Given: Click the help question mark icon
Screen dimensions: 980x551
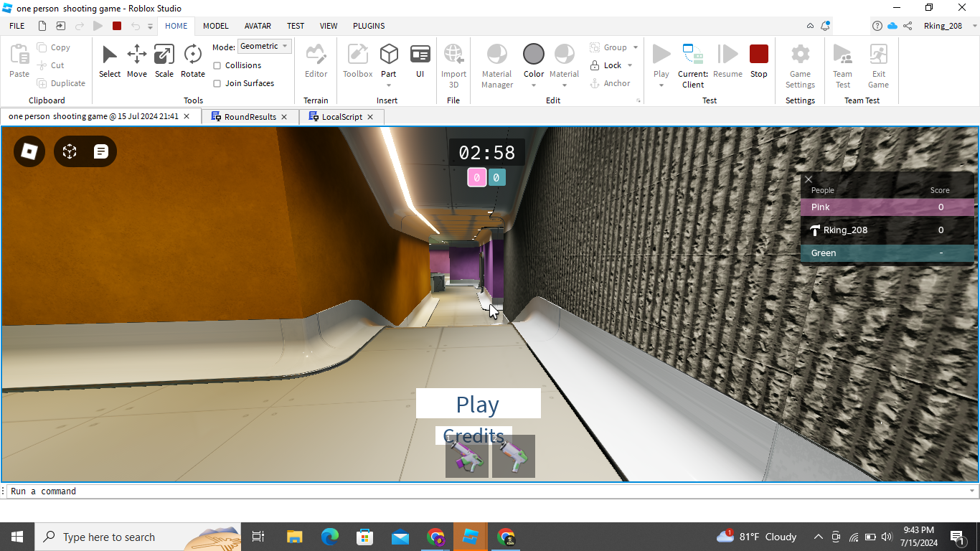Looking at the screenshot, I should (877, 26).
